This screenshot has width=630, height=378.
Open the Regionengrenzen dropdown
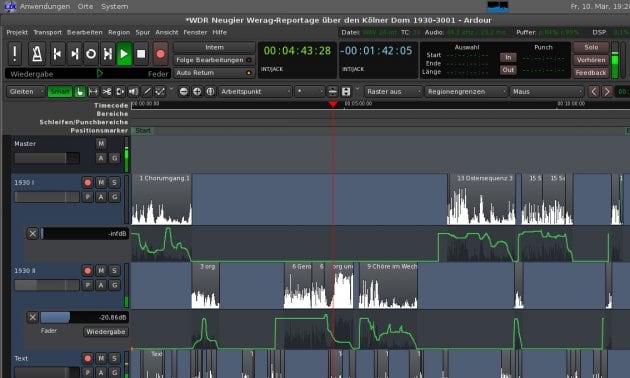pos(466,92)
